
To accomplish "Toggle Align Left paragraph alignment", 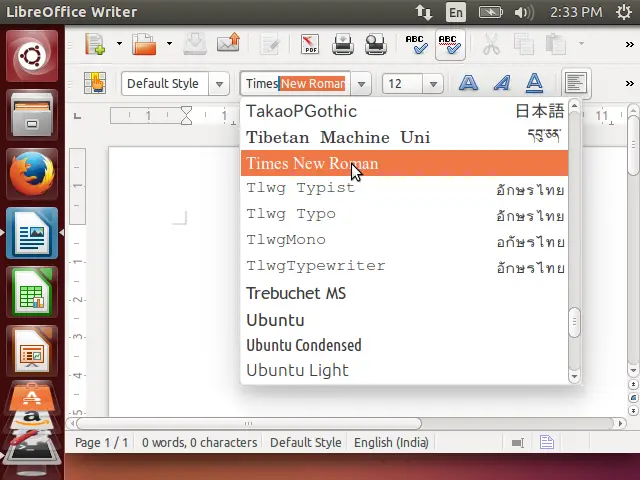I will (576, 83).
